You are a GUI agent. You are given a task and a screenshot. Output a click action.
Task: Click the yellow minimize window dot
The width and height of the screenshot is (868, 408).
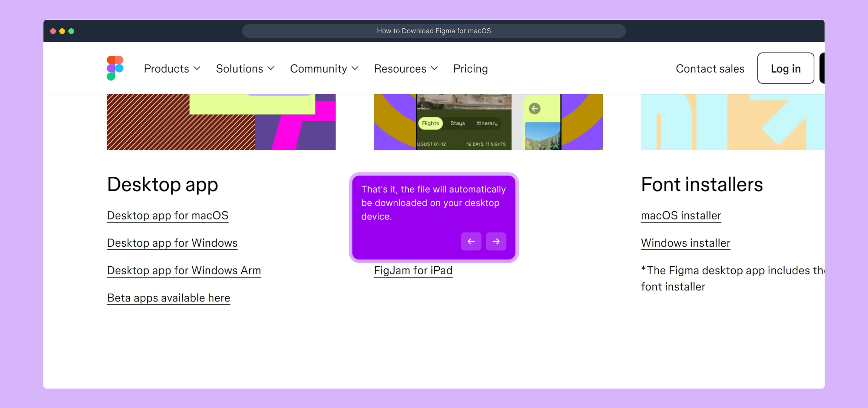[x=62, y=31]
